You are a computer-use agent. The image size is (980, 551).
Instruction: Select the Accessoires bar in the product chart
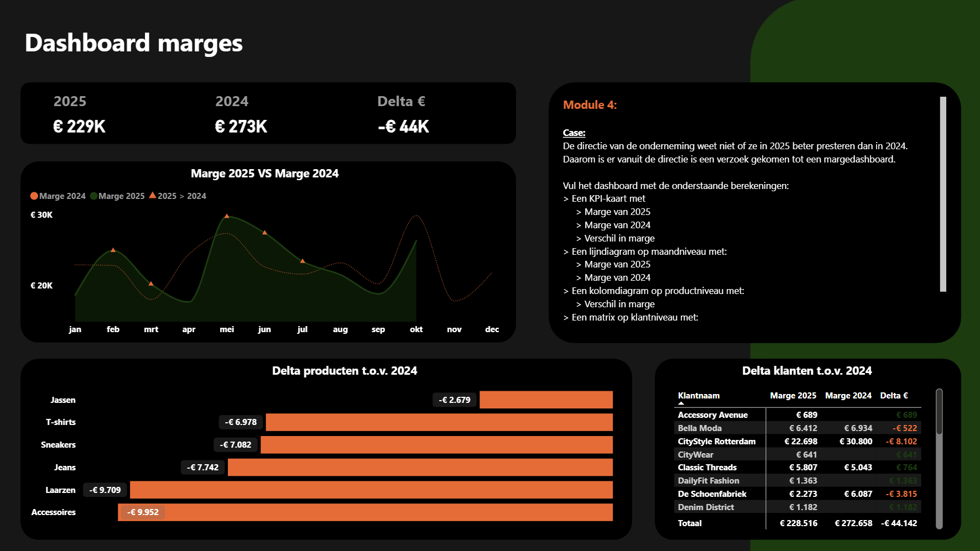pos(365,512)
